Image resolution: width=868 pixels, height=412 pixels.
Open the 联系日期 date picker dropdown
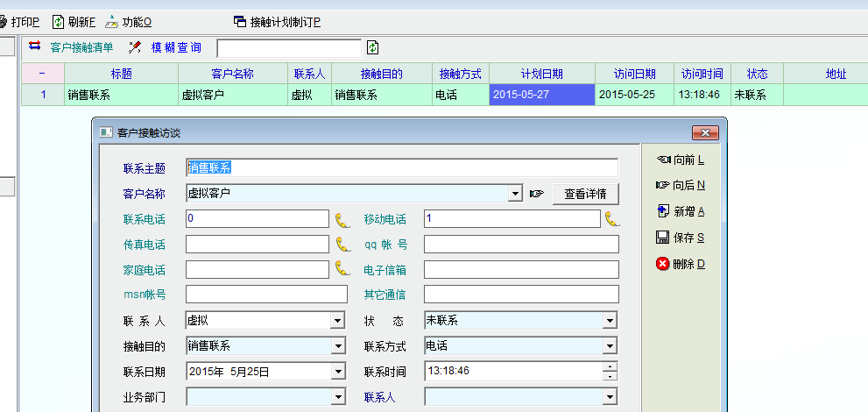click(338, 372)
